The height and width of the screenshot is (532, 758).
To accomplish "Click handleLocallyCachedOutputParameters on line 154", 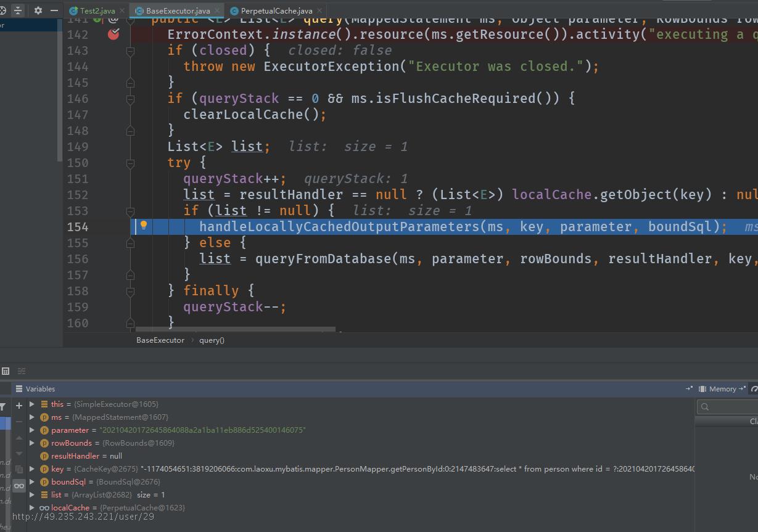I will 339,227.
